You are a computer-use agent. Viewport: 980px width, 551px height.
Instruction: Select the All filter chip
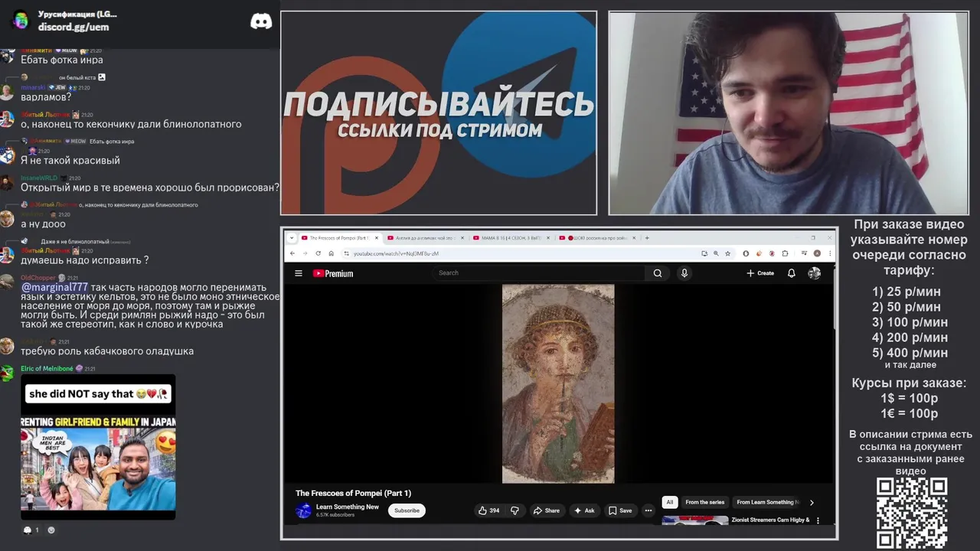(669, 502)
